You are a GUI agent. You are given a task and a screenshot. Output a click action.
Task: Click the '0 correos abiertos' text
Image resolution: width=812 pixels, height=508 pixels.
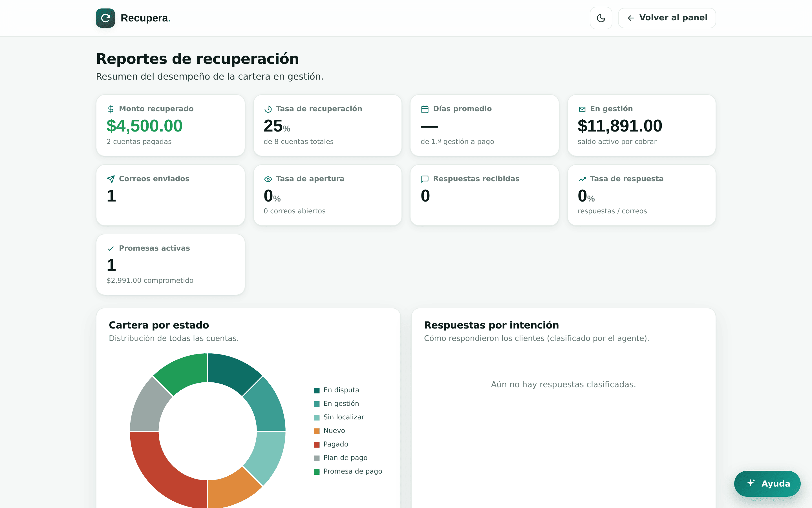click(295, 211)
